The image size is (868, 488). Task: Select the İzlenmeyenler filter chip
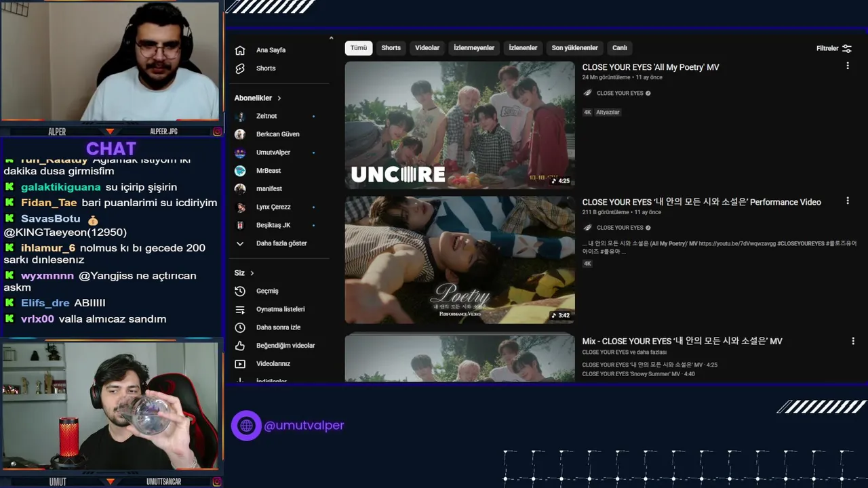[474, 48]
